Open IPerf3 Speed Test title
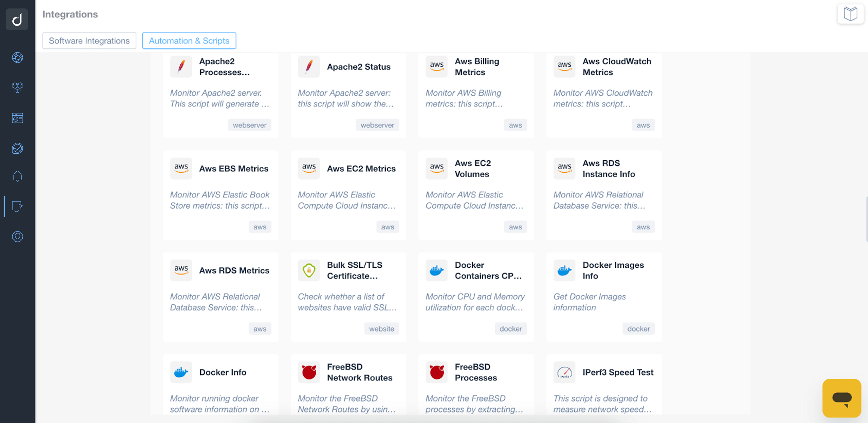The image size is (868, 423). pos(618,372)
